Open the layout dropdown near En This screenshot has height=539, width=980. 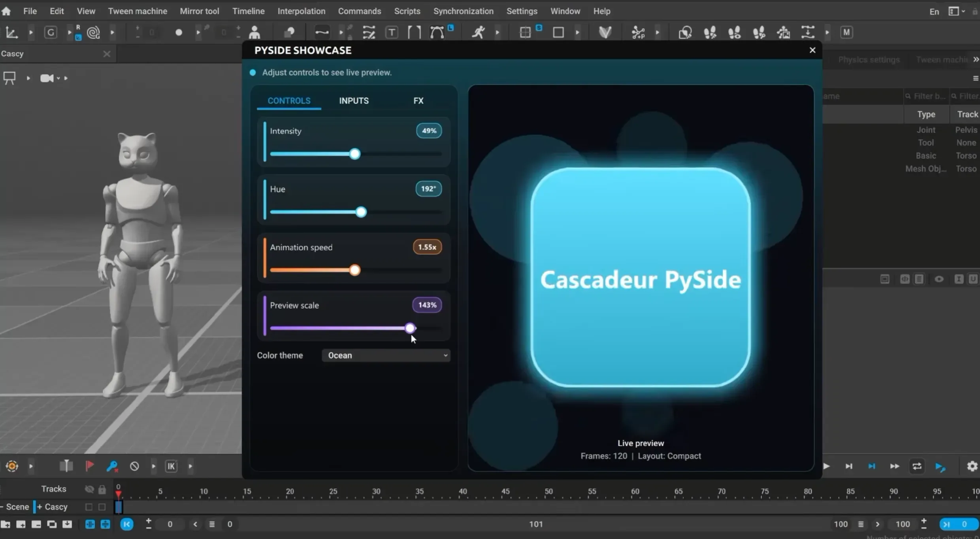956,11
